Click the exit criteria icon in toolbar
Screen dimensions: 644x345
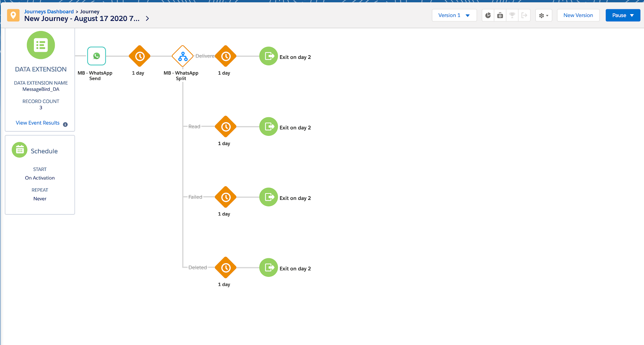click(524, 15)
